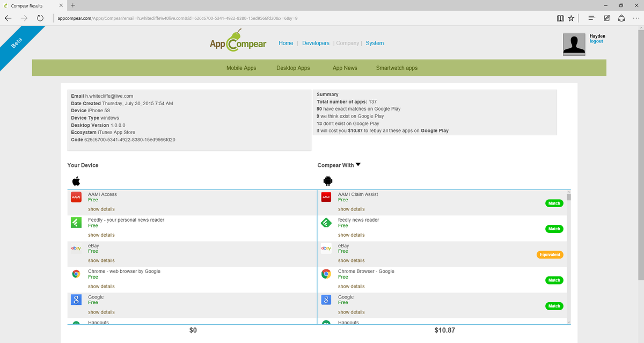
Task: Show details for Google in Compear With list
Action: click(x=352, y=312)
